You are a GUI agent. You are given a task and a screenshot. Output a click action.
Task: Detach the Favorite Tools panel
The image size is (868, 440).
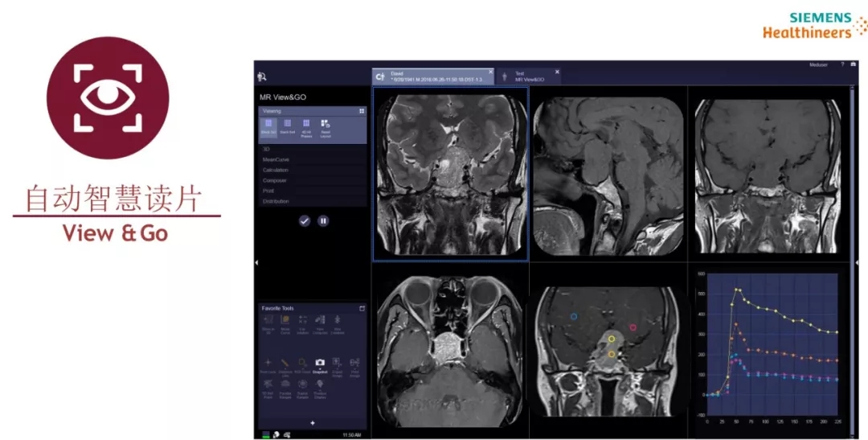(x=362, y=308)
